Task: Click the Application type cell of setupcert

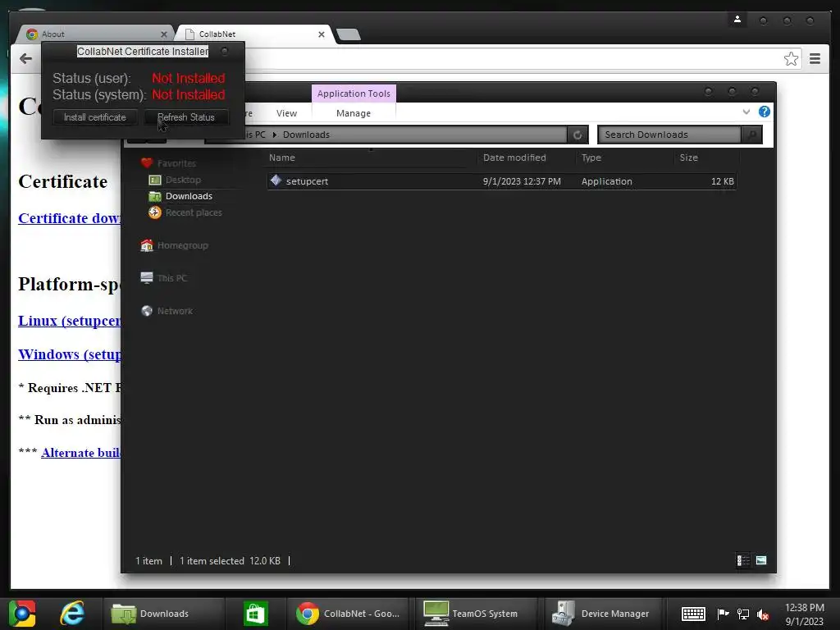Action: [x=606, y=181]
